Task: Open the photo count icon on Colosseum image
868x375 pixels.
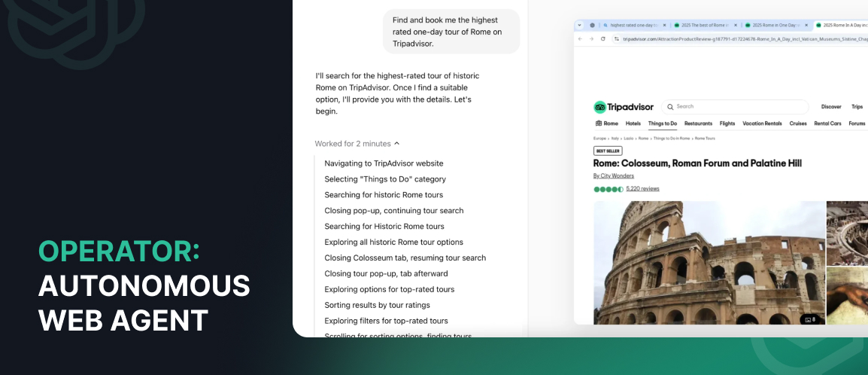Action: 810,319
